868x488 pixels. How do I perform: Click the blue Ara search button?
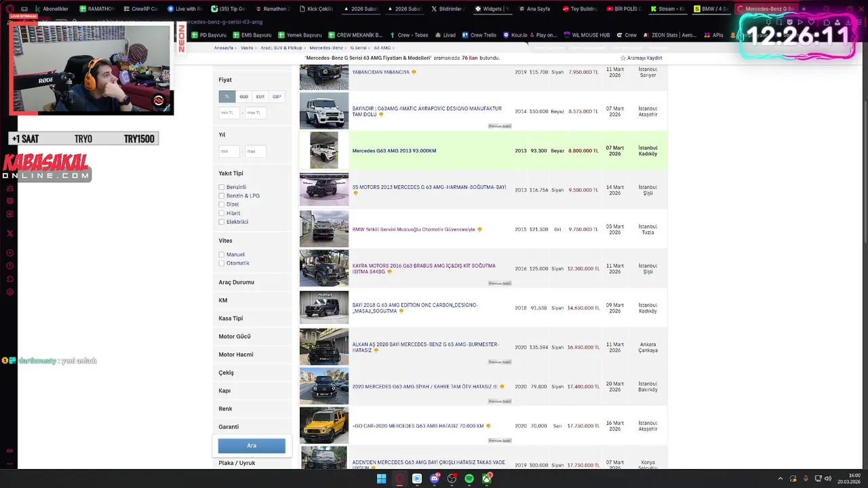point(252,445)
